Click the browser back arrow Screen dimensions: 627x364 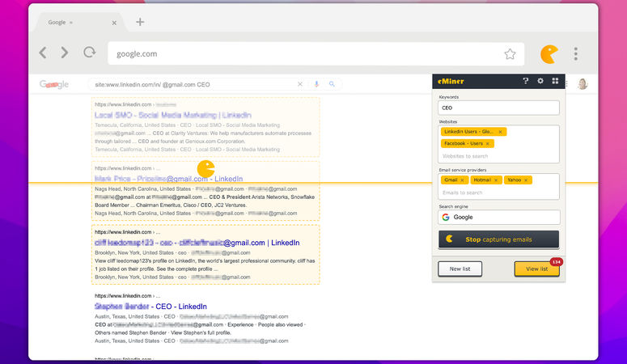point(43,53)
